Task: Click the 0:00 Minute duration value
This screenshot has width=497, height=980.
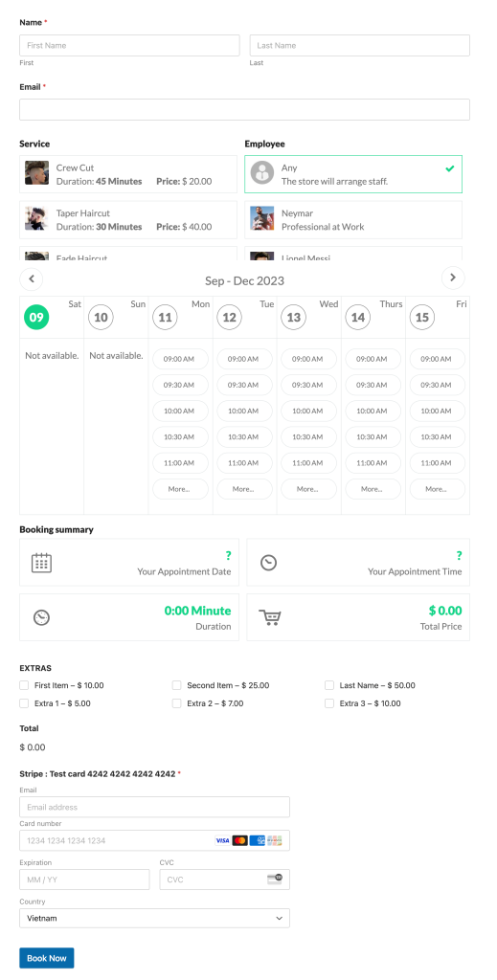Action: [x=197, y=611]
